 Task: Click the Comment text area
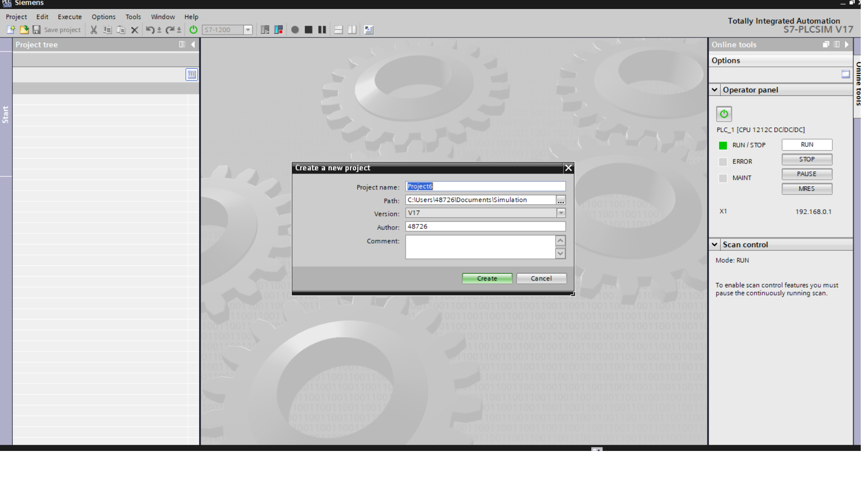(x=480, y=247)
